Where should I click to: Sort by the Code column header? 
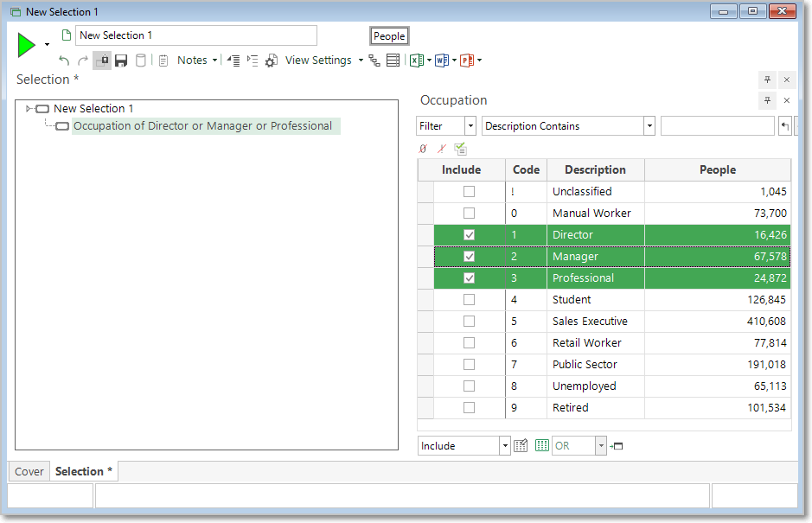pyautogui.click(x=526, y=169)
